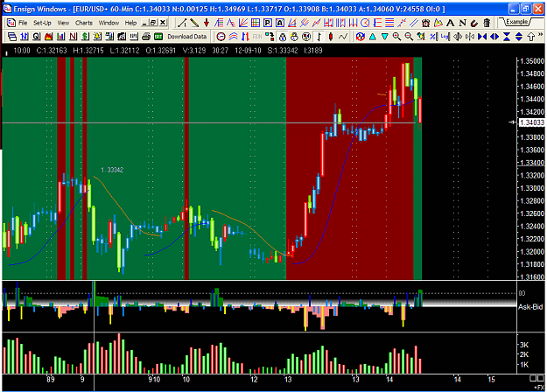The width and height of the screenshot is (547, 392).
Task: Click the blue-red up down arrows icon
Action: [x=245, y=37]
